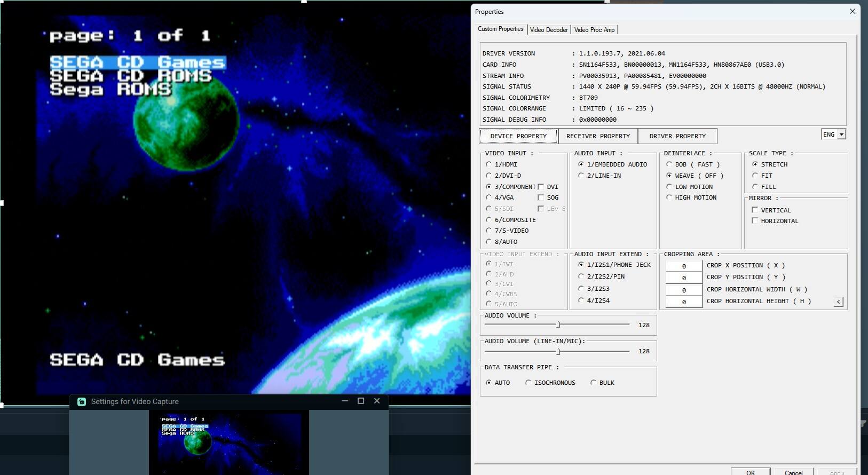The image size is (868, 475).
Task: Select the DEVICE PROPERTY button
Action: click(x=519, y=136)
